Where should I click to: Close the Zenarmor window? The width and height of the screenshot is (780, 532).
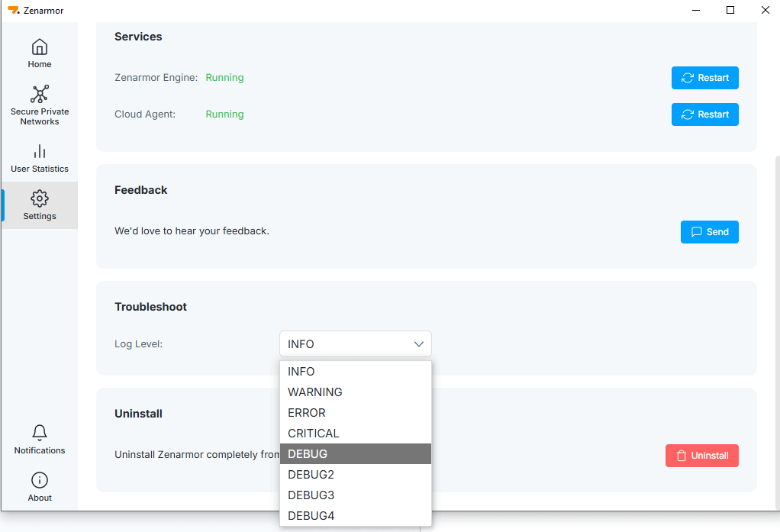click(765, 10)
